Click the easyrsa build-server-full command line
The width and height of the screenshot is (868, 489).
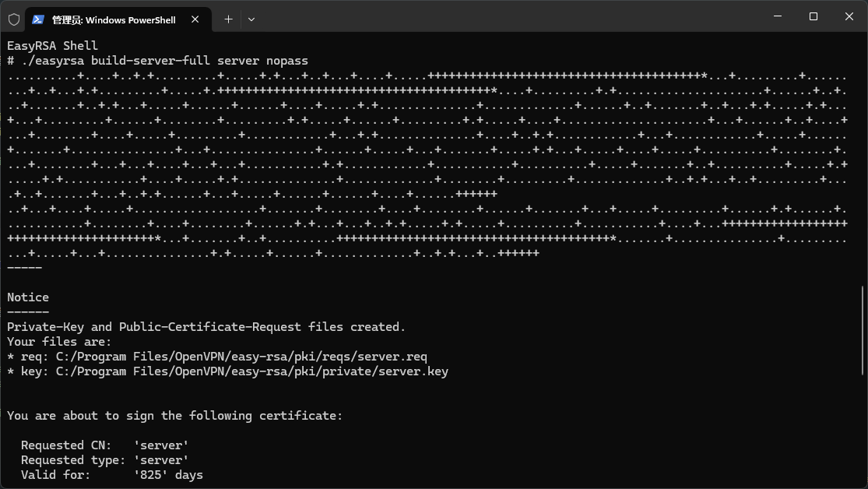point(157,61)
